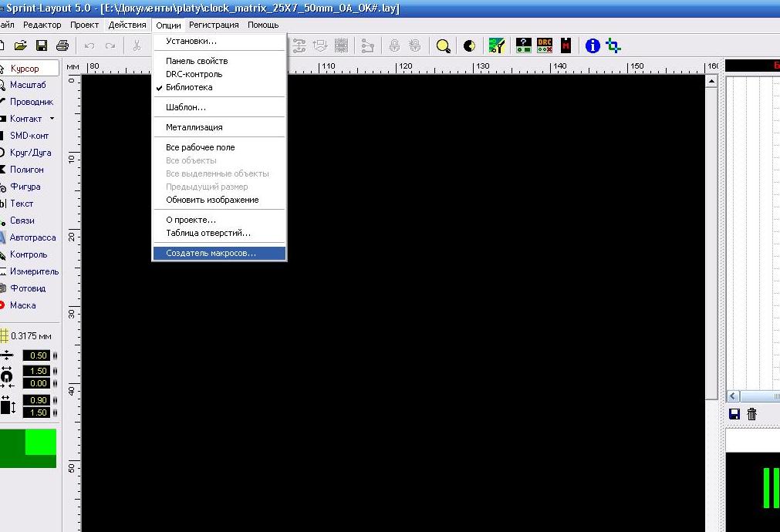Screen dimensions: 780x532
Task: Click the track width 0.50 field
Action: 36,355
